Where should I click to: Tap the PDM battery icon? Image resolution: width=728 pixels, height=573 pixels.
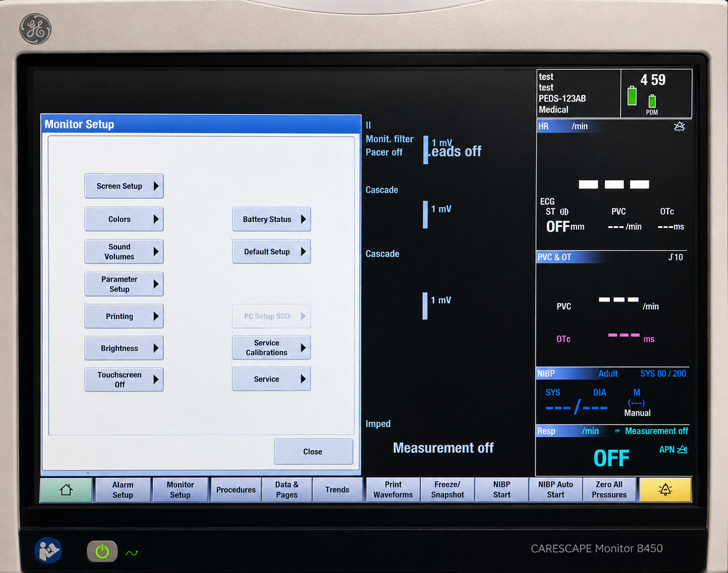click(652, 101)
